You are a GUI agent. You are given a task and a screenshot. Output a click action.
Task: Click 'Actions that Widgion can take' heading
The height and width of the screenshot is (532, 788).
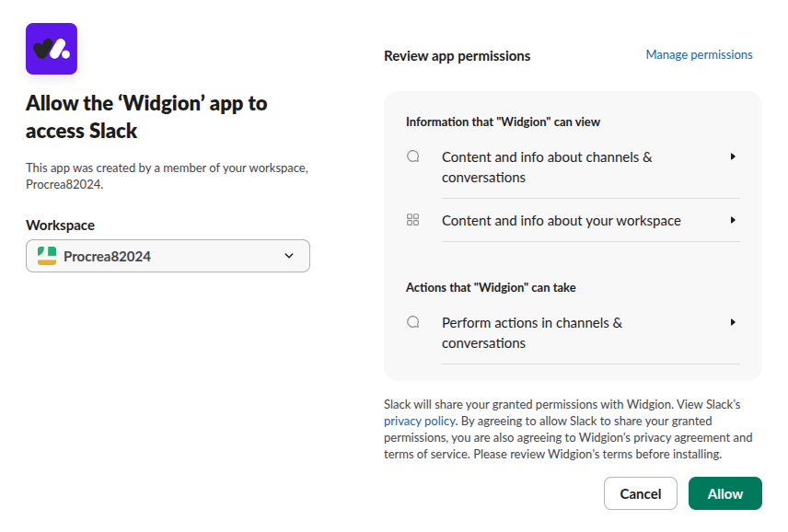coord(491,287)
